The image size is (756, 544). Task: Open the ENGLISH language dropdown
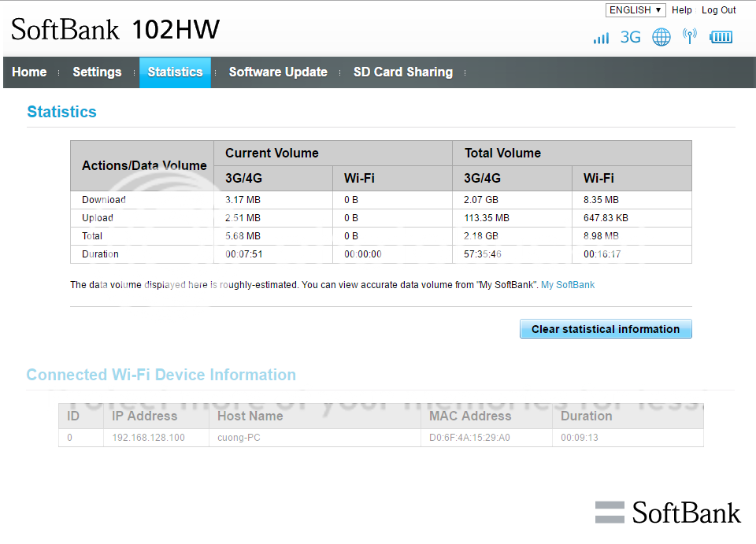636,10
